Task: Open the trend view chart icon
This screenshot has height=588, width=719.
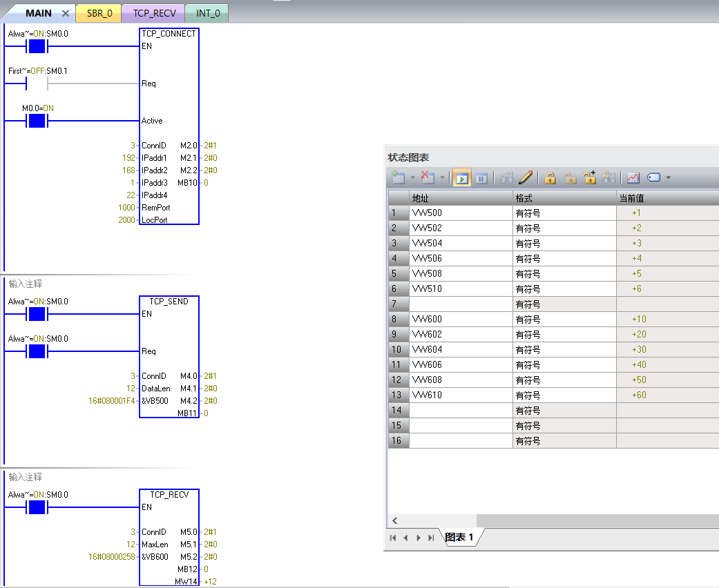Action: tap(633, 178)
